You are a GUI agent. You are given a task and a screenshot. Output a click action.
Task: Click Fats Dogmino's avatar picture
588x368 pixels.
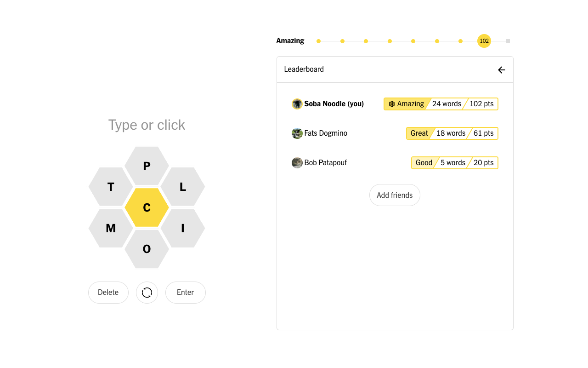click(x=297, y=133)
